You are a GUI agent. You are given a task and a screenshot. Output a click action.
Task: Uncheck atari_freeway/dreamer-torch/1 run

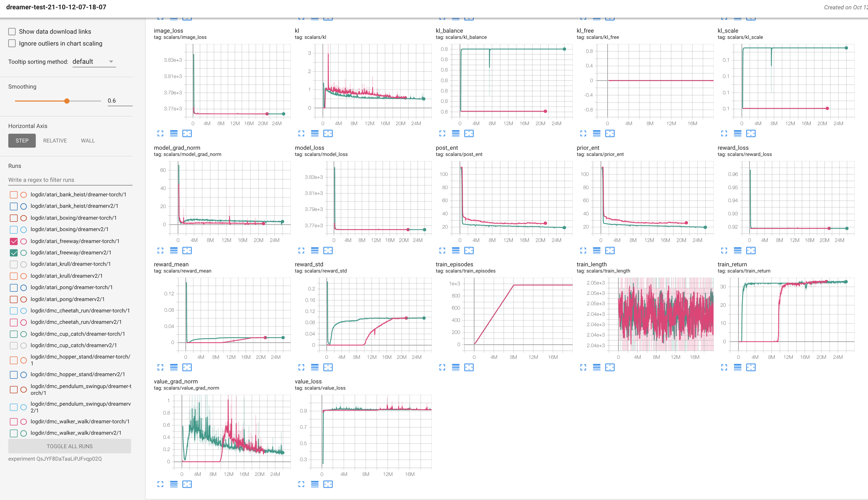coord(14,241)
